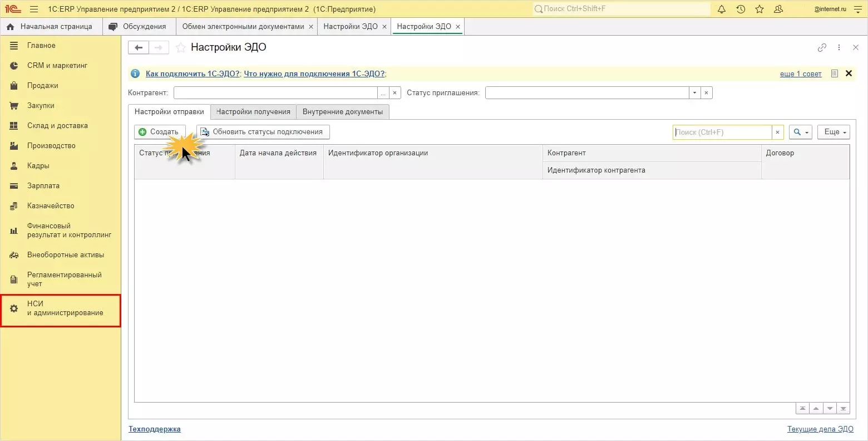The width and height of the screenshot is (868, 441).
Task: Open Зарплата section in sidebar
Action: [x=61, y=186]
